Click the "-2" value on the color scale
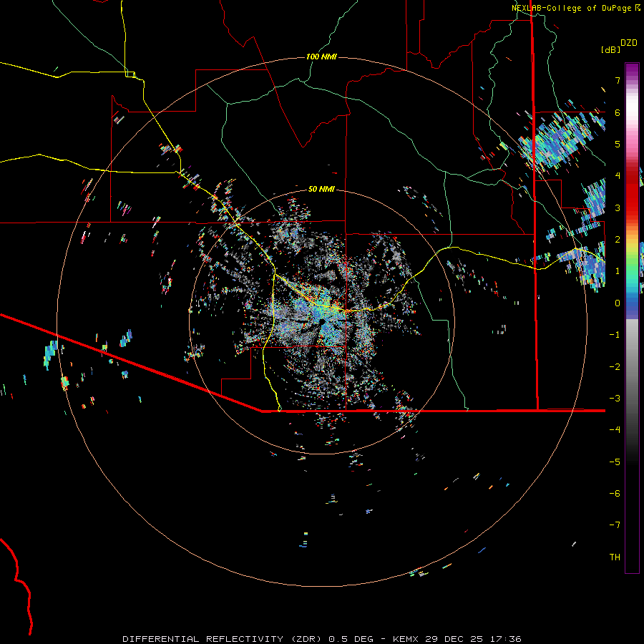 click(615, 367)
